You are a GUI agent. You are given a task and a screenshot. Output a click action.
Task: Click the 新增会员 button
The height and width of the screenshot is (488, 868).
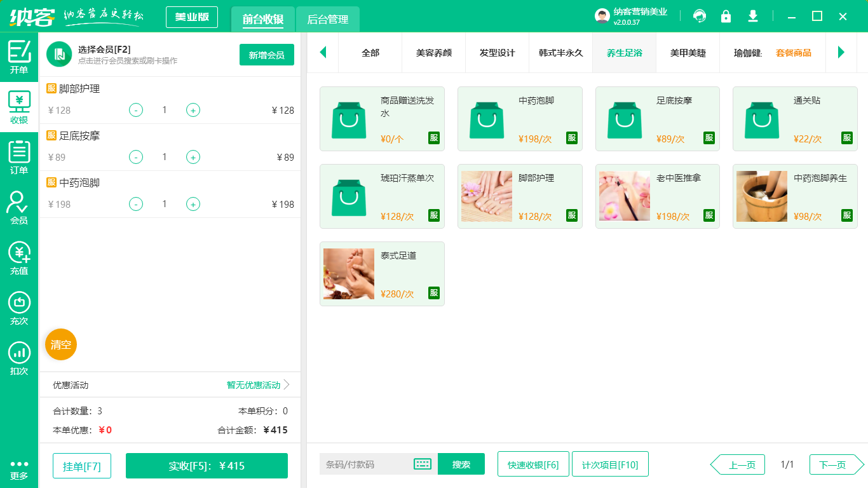(x=267, y=55)
